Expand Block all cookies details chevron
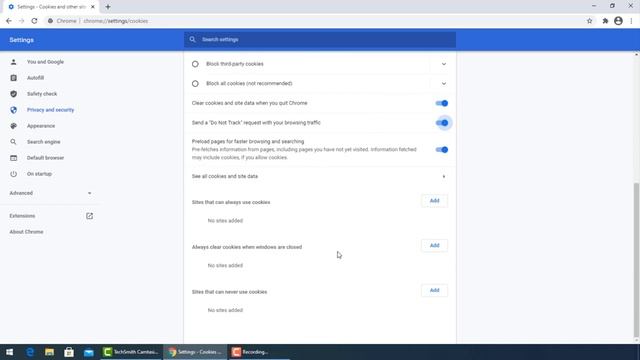Viewport: 640px width, 360px height. click(444, 84)
